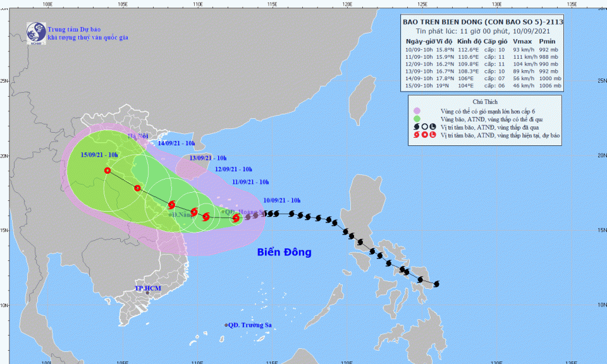Click the red 'L' low-pressure icon in legend
This screenshot has width=607, height=364.
tap(432, 135)
